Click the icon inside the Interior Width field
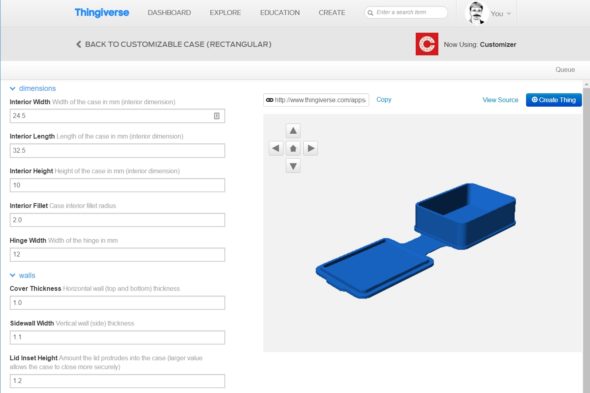 217,116
